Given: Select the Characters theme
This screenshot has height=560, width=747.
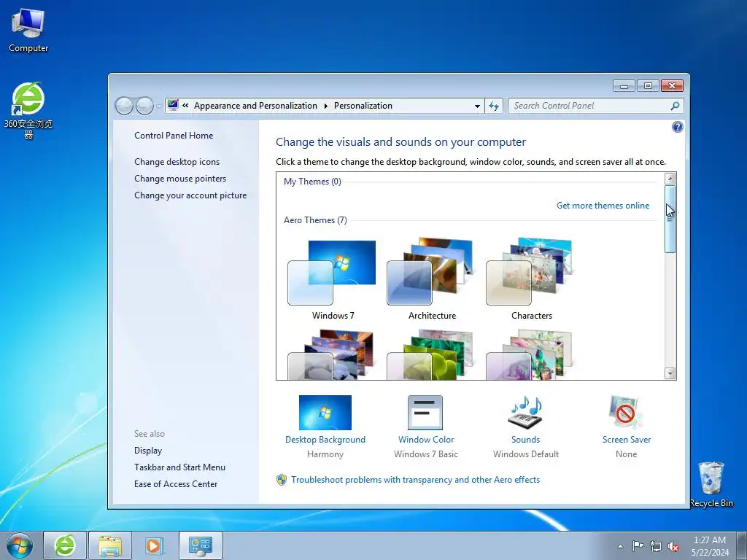Looking at the screenshot, I should 531,279.
